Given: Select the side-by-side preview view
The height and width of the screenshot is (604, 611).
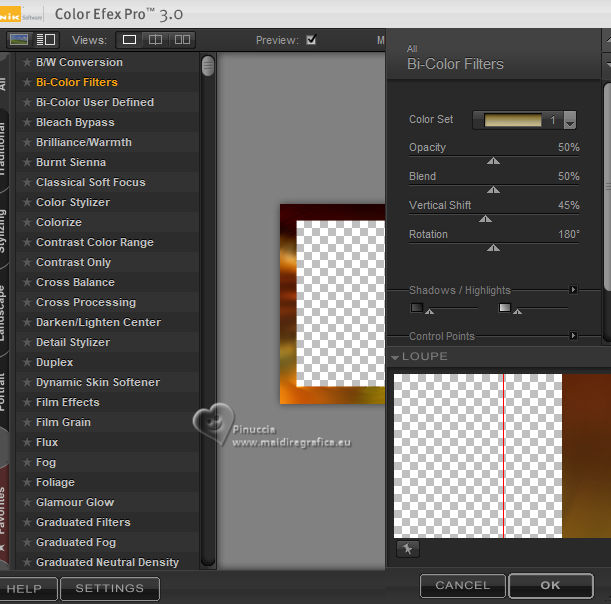Looking at the screenshot, I should point(182,40).
